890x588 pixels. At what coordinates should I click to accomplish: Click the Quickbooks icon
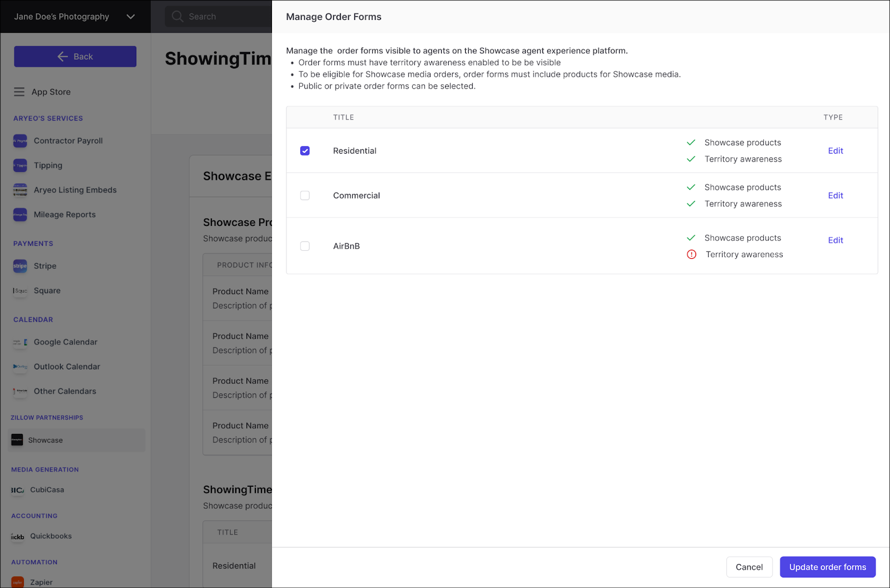(x=17, y=536)
